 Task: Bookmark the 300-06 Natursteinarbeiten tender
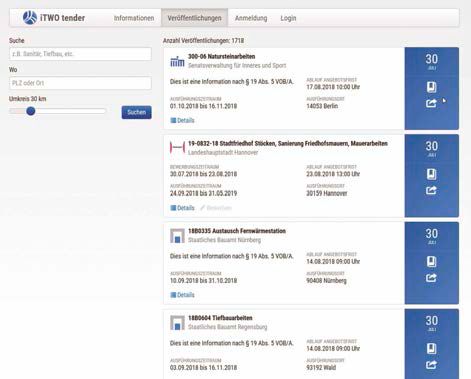coord(431,87)
